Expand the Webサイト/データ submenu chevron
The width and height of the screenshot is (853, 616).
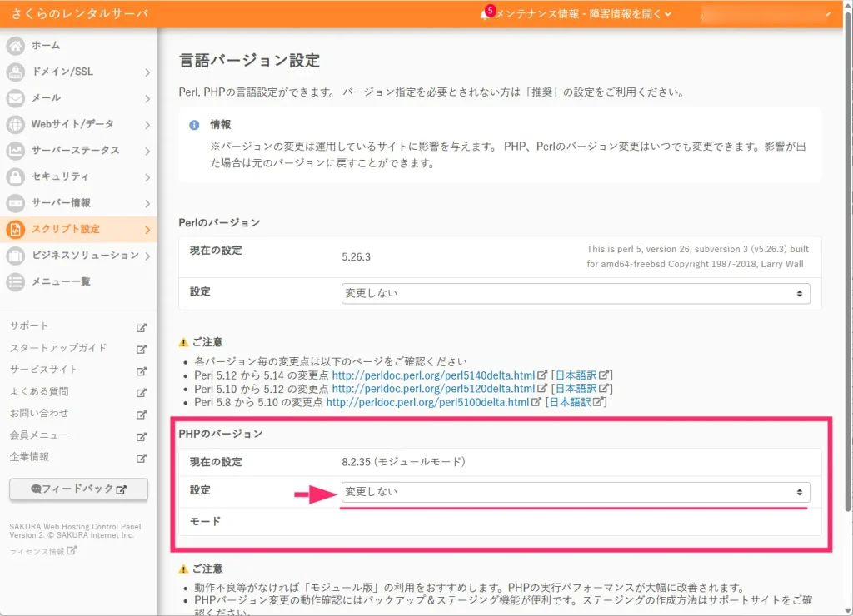click(147, 125)
